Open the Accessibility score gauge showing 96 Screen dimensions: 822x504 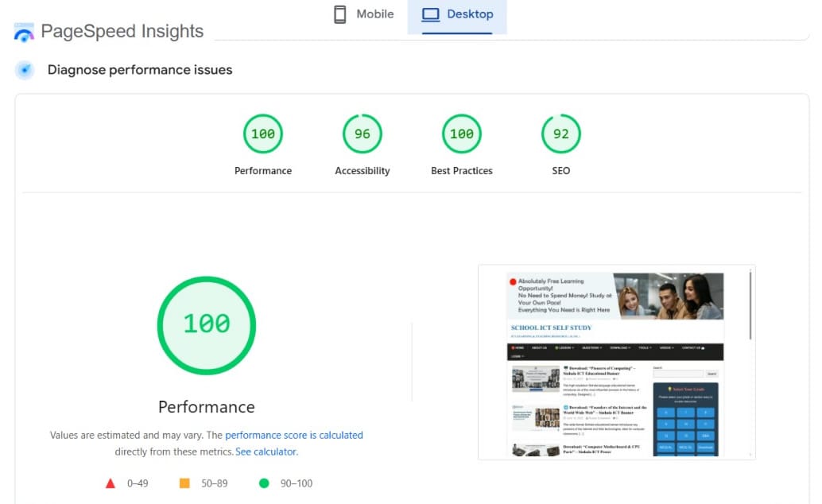pos(363,134)
